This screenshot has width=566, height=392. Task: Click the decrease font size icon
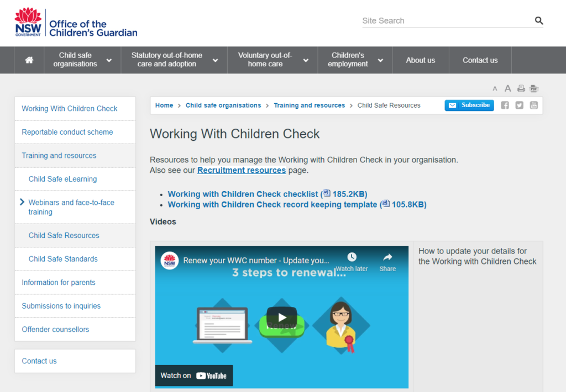tap(495, 88)
